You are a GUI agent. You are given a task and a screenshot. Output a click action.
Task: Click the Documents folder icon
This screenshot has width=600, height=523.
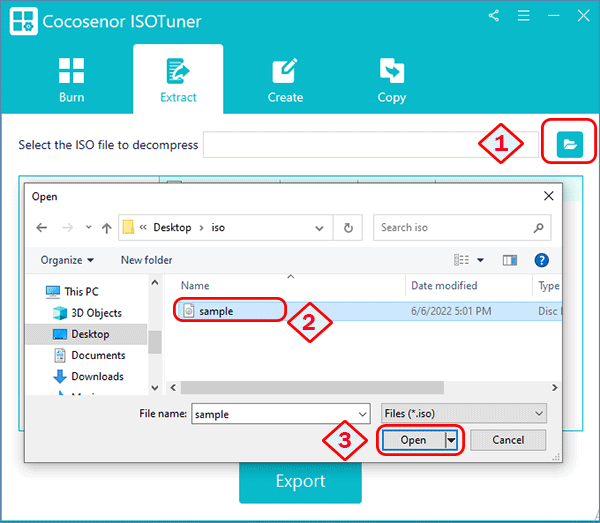point(60,355)
